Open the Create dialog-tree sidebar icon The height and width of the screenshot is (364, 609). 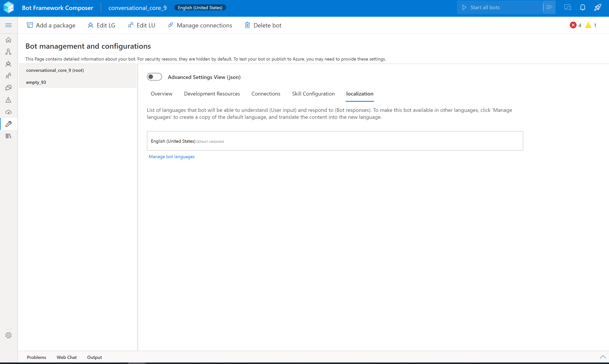pyautogui.click(x=8, y=52)
